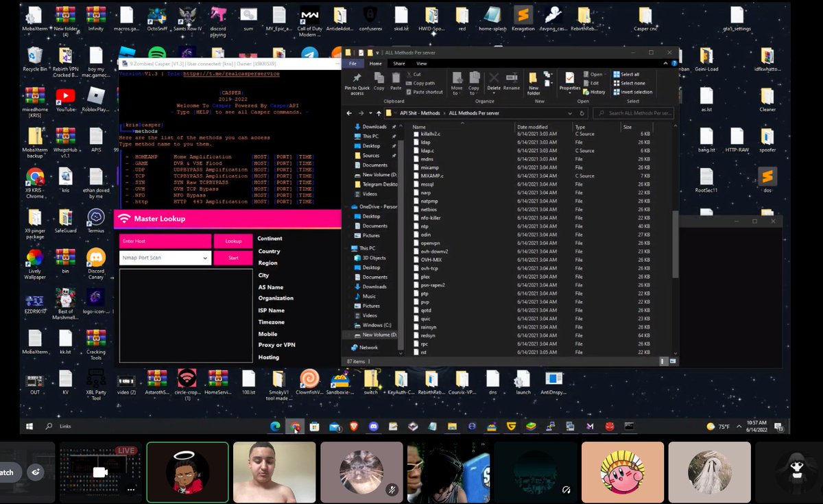Create a New folder using the ribbon icon
This screenshot has height=504, width=823.
[x=534, y=78]
